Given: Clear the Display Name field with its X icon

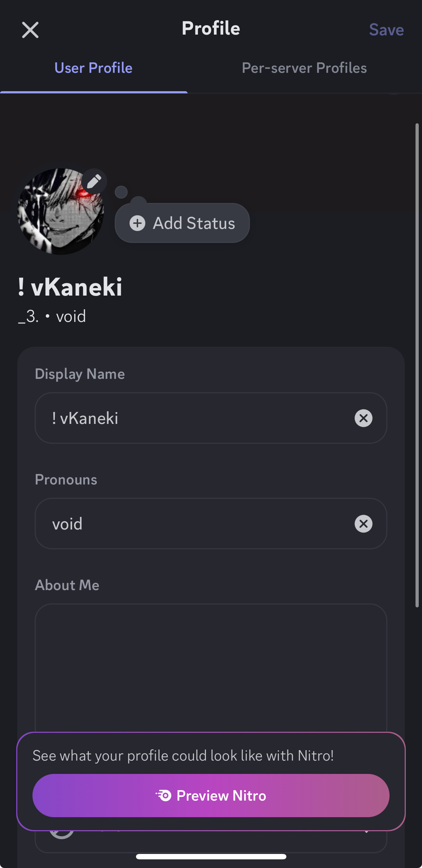Looking at the screenshot, I should [363, 418].
